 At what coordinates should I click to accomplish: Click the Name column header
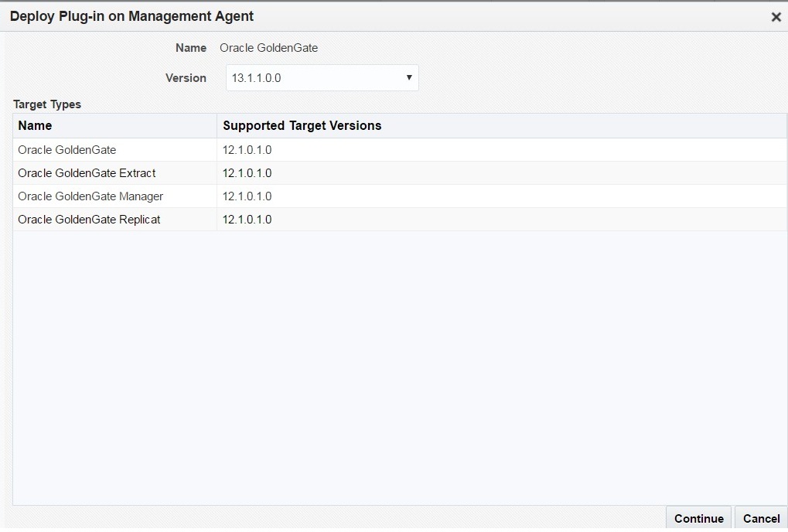pyautogui.click(x=36, y=126)
